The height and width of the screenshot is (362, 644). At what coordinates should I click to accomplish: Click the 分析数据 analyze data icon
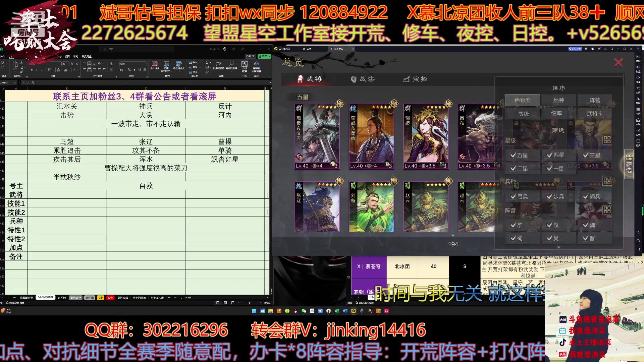coord(245,66)
